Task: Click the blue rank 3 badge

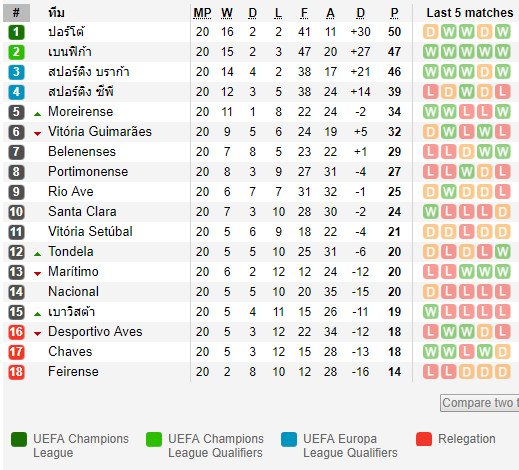Action: click(16, 72)
